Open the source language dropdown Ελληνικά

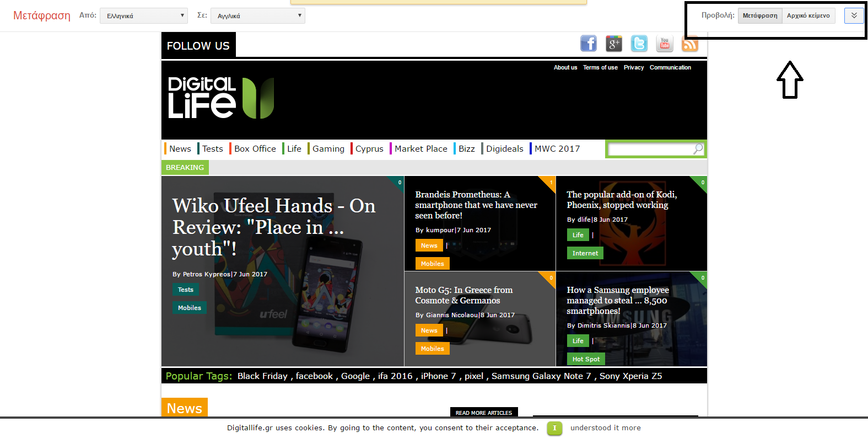(x=144, y=15)
